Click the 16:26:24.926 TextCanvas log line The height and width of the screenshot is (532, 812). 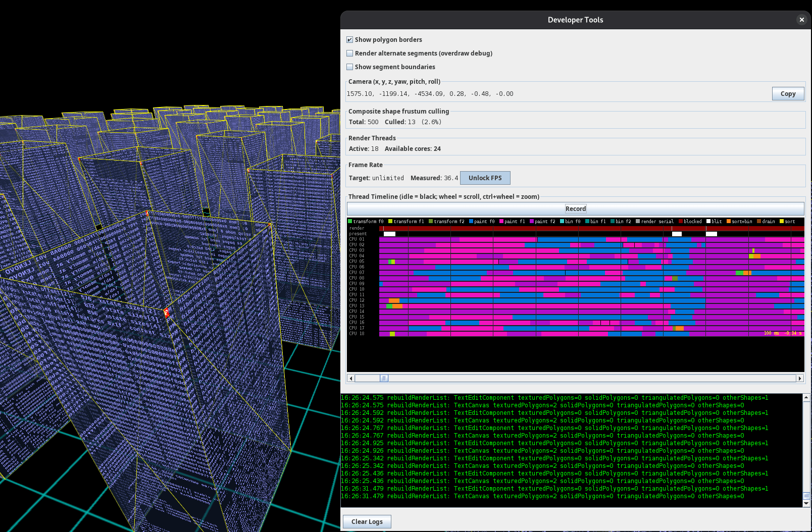point(542,451)
